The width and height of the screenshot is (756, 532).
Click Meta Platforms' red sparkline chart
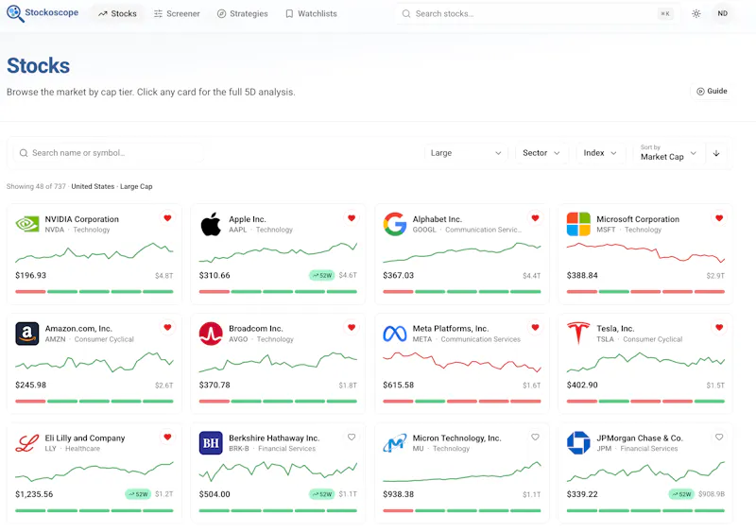[x=462, y=362]
